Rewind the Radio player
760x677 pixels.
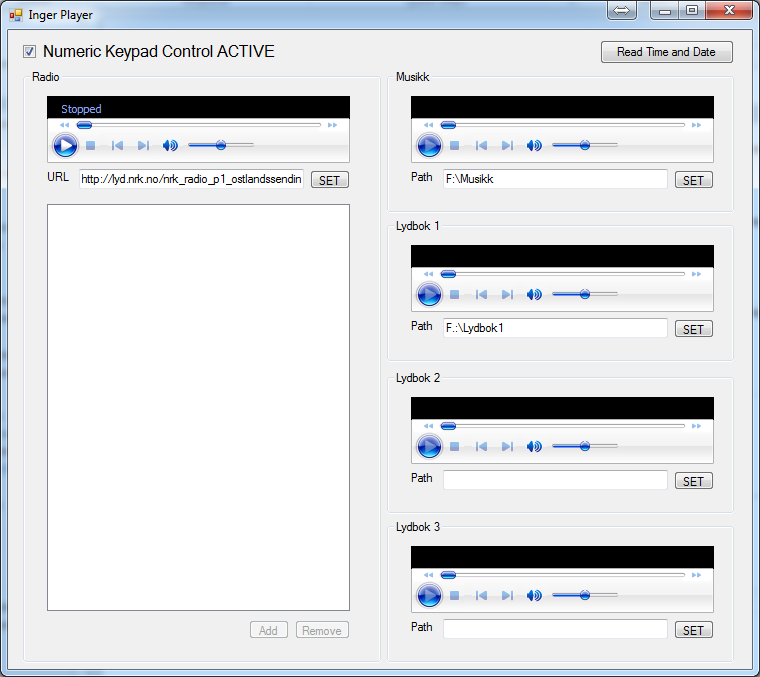(x=64, y=125)
